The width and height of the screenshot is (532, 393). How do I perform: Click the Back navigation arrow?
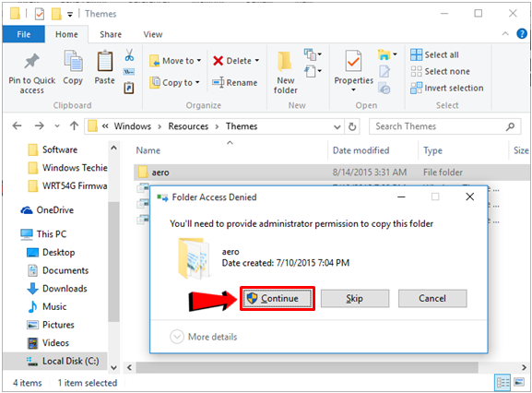17,126
